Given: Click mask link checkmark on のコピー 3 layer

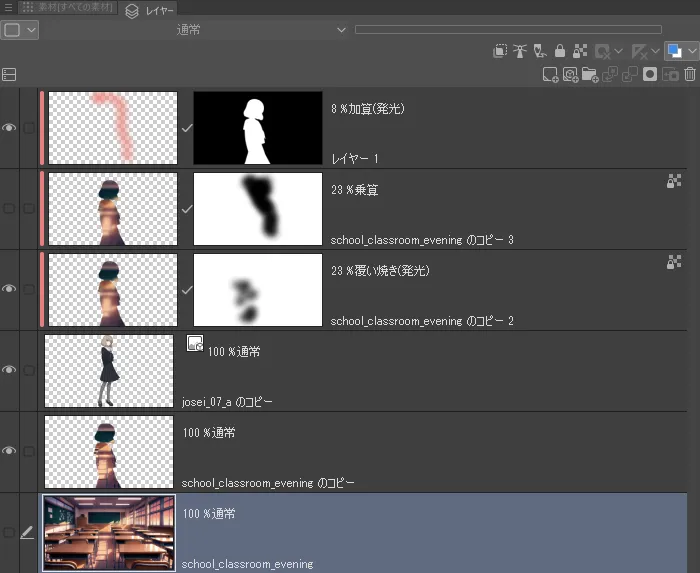Looking at the screenshot, I should click(x=187, y=209).
